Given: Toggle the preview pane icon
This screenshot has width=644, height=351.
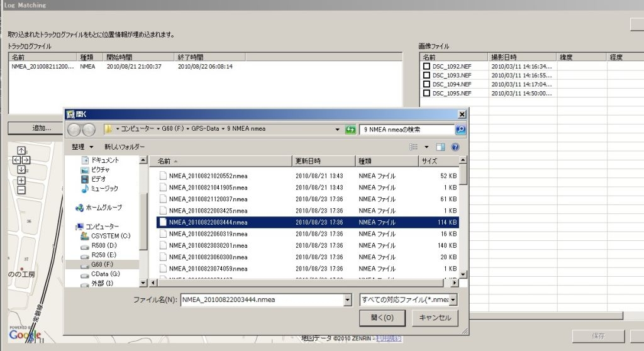Looking at the screenshot, I should pyautogui.click(x=440, y=147).
